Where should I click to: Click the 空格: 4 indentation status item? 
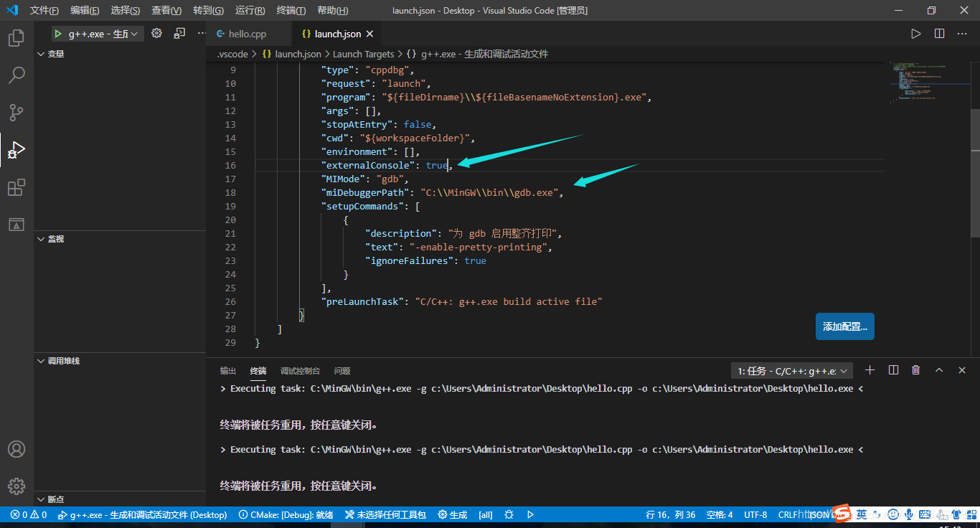(720, 514)
